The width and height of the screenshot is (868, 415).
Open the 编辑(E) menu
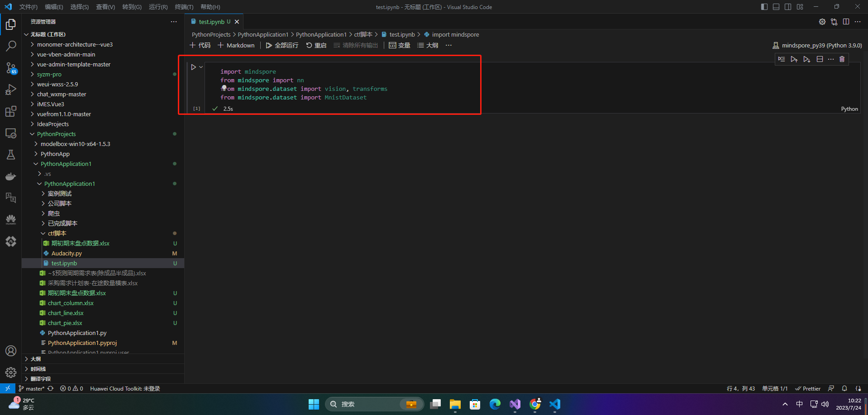54,7
